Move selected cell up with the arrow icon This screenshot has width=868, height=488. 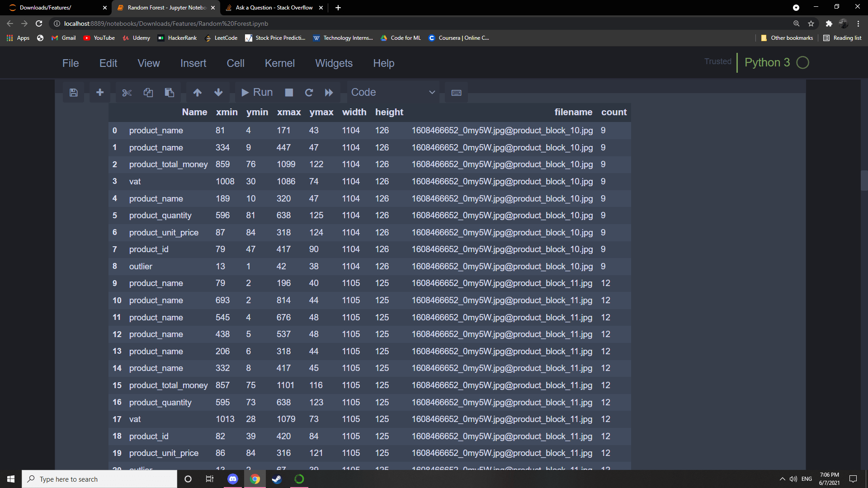click(x=197, y=93)
